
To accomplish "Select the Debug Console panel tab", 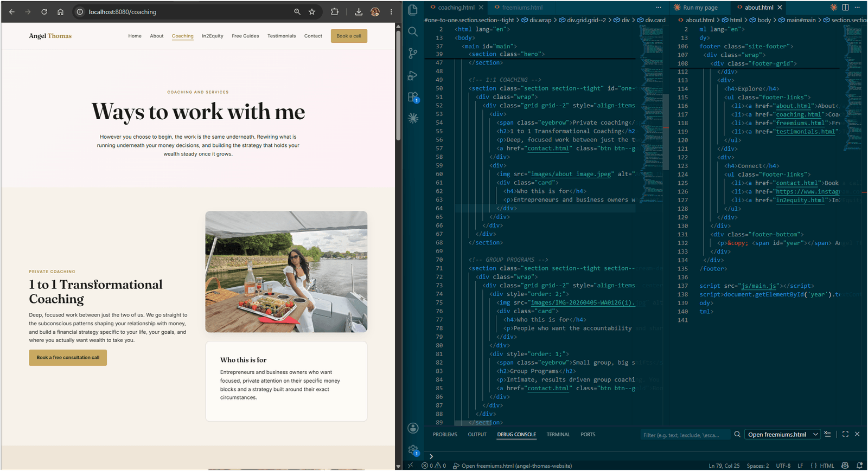I will click(x=516, y=434).
